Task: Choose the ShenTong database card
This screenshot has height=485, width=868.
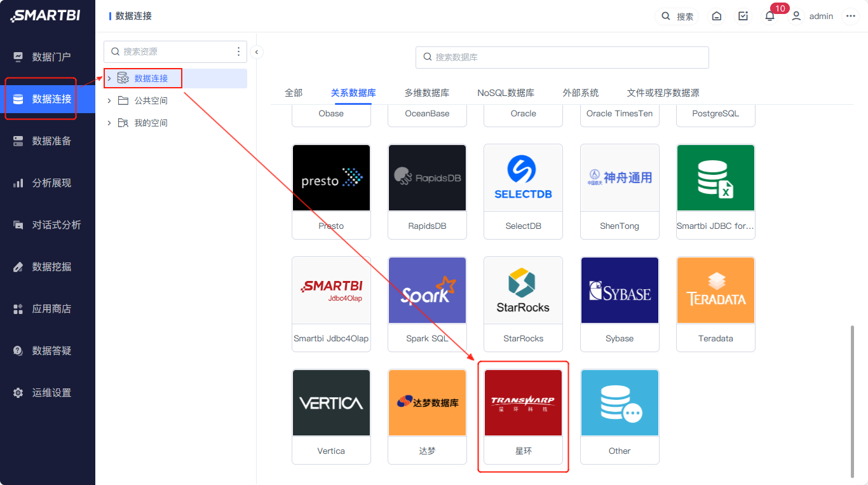Action: click(620, 191)
